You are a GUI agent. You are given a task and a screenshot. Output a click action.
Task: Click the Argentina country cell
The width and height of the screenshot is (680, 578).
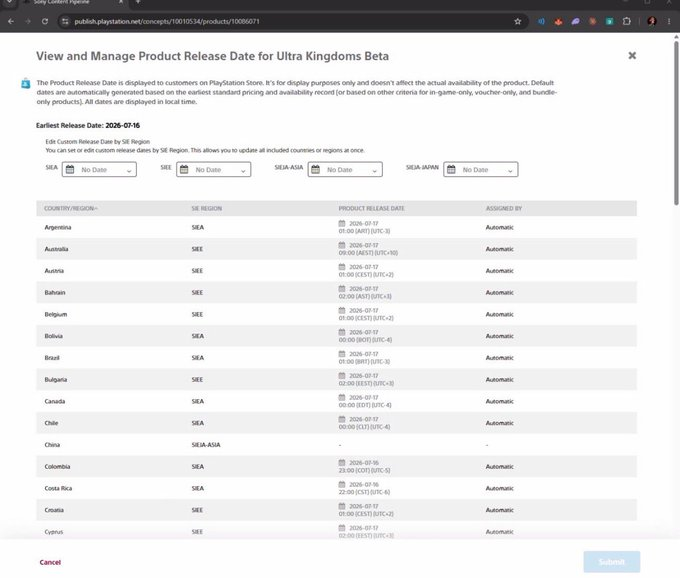pos(58,227)
